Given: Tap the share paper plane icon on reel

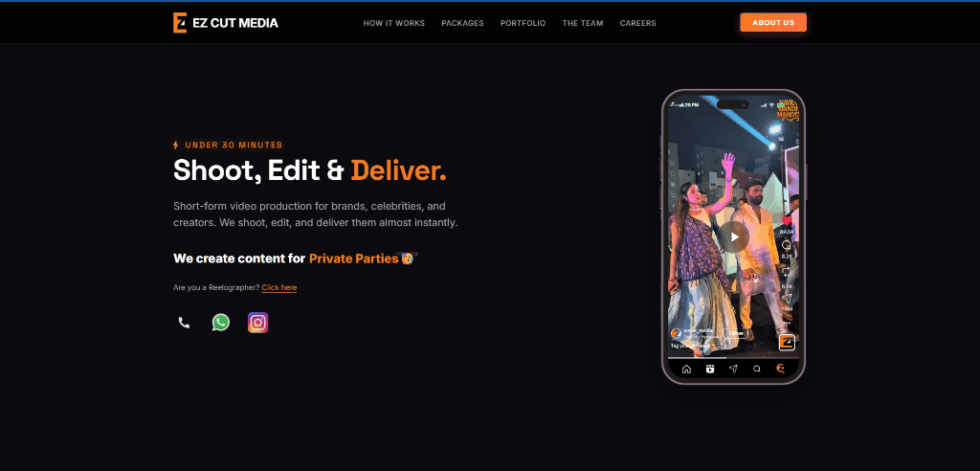Looking at the screenshot, I should (787, 299).
